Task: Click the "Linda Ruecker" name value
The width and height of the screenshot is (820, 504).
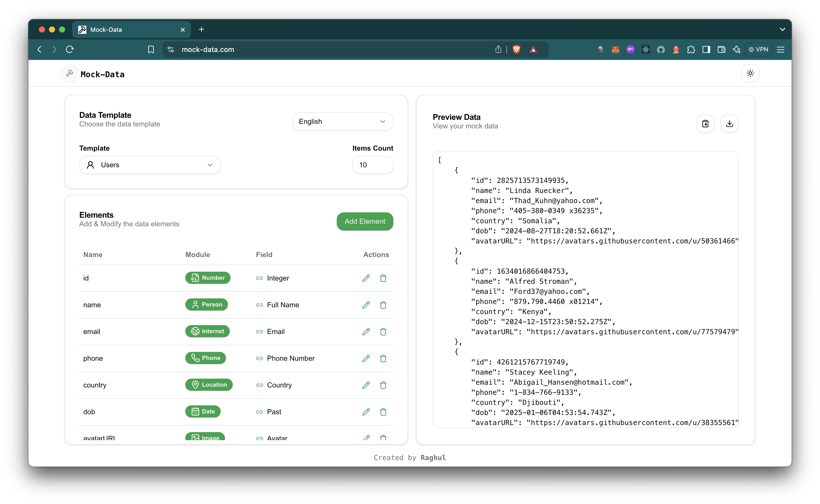Action: pyautogui.click(x=537, y=190)
